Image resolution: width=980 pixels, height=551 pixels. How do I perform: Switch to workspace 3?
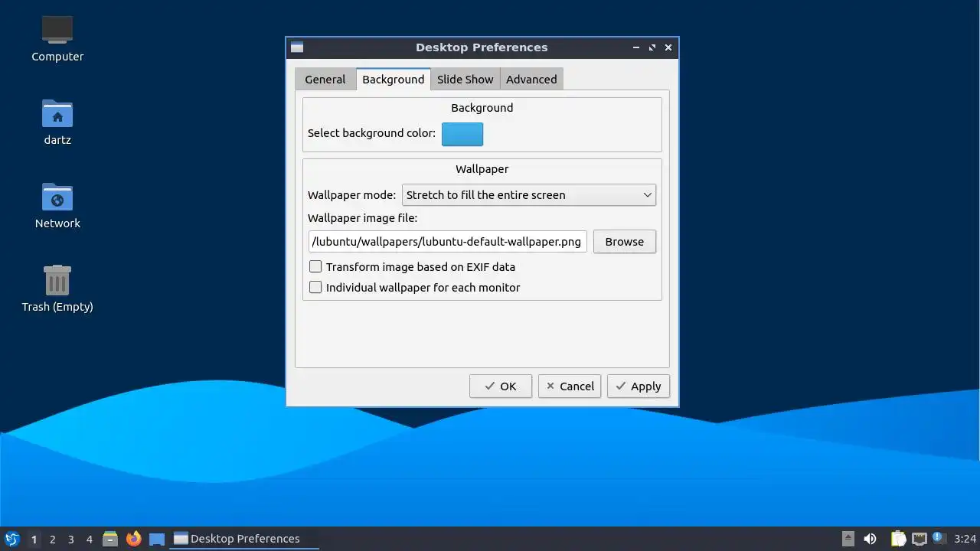click(x=70, y=539)
